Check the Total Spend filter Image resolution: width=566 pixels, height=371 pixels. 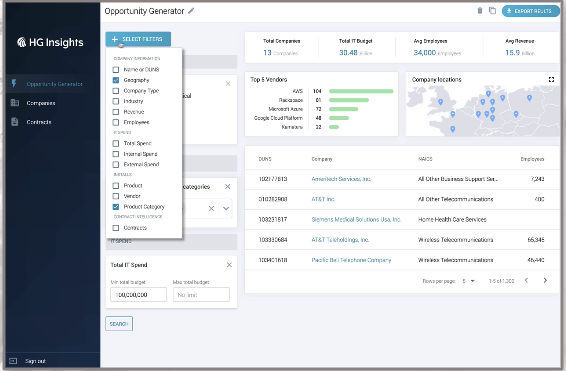116,143
